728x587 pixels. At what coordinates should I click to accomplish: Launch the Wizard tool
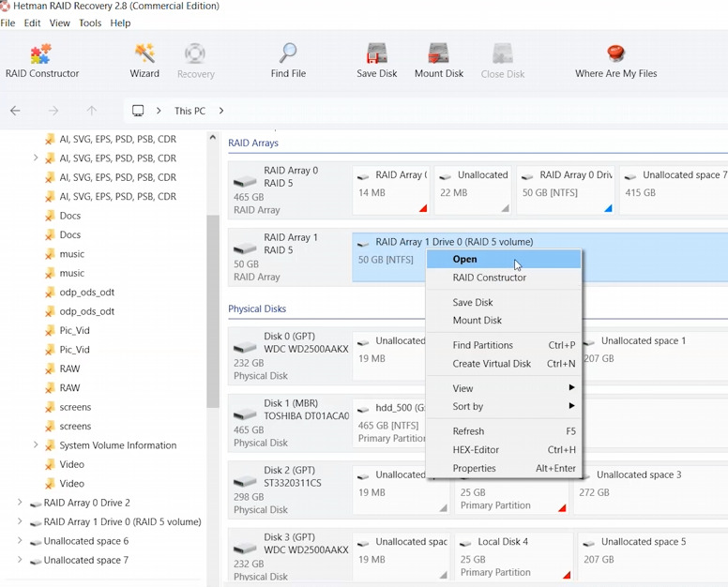(144, 61)
